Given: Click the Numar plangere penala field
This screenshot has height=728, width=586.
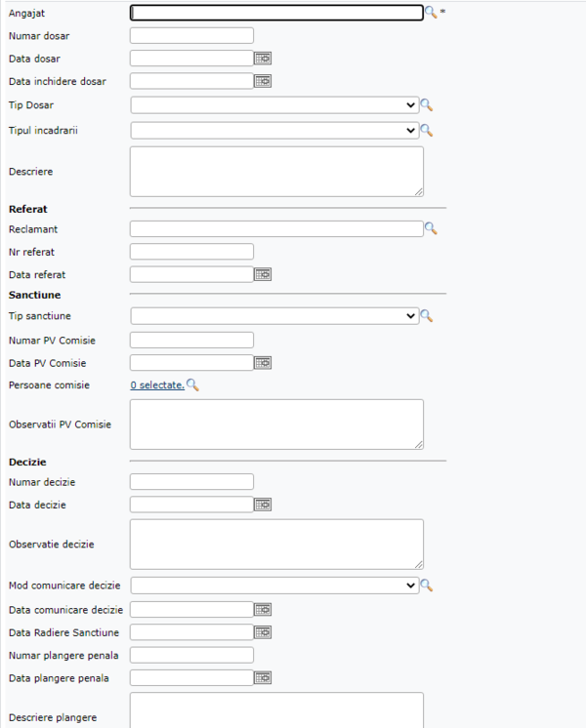Looking at the screenshot, I should (191, 655).
